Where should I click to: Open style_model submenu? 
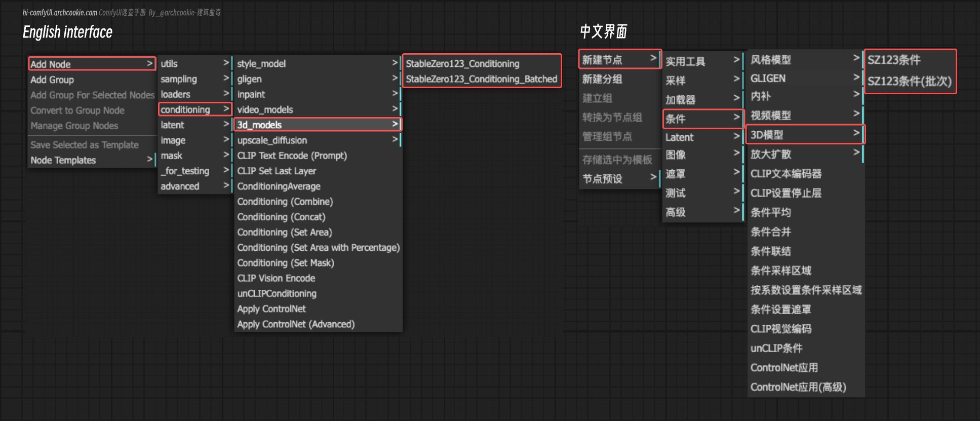[318, 63]
